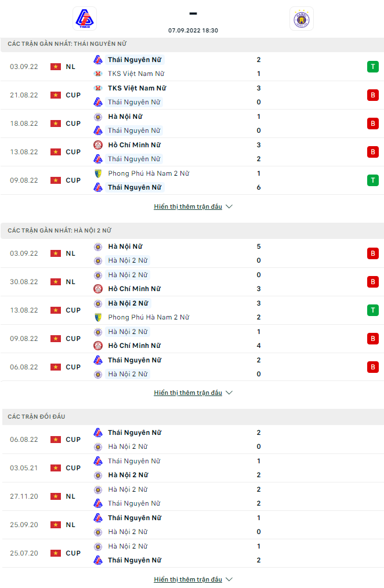
Task: Click TKS Việt Nam Nữ team logo on 21.08.22
Action: 98,88
